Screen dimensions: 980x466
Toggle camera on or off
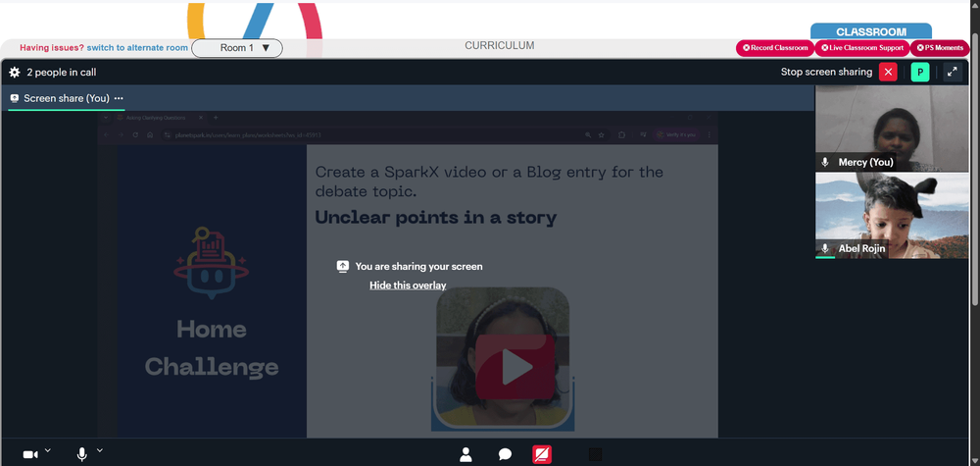(30, 454)
